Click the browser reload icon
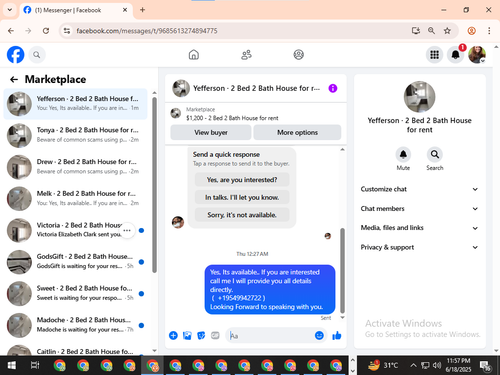500x375 pixels. pyautogui.click(x=46, y=31)
